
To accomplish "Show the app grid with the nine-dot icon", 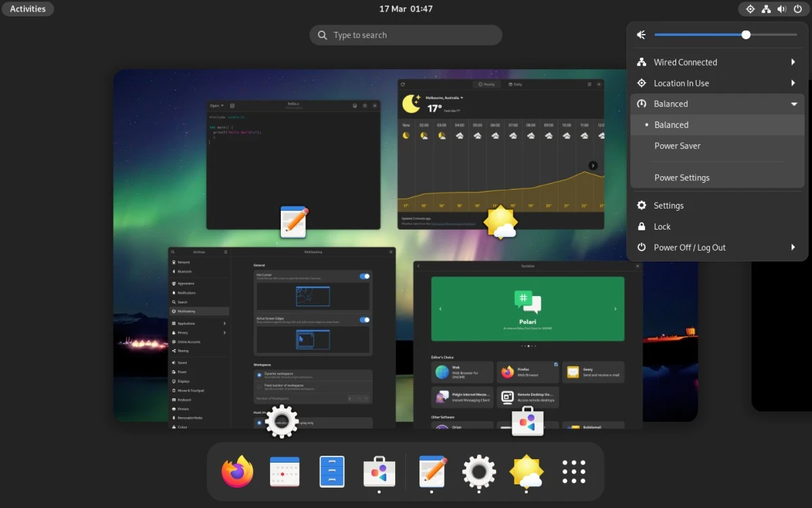I will tap(573, 471).
